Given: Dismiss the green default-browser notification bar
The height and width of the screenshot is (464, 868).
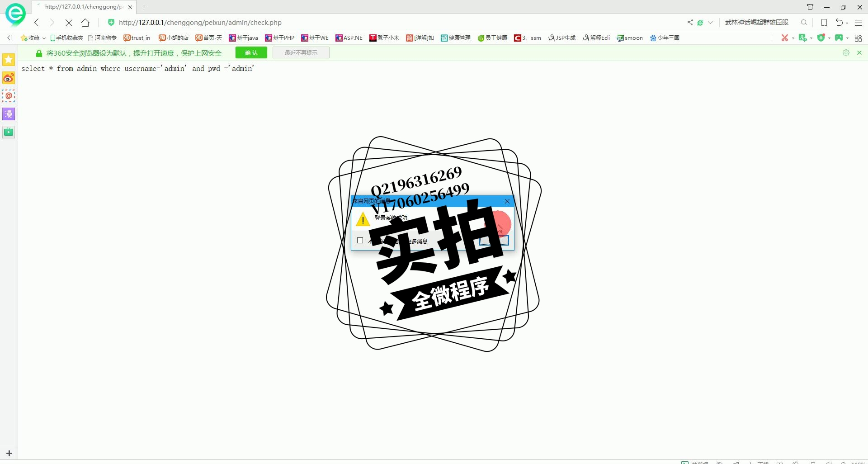Looking at the screenshot, I should tap(859, 53).
